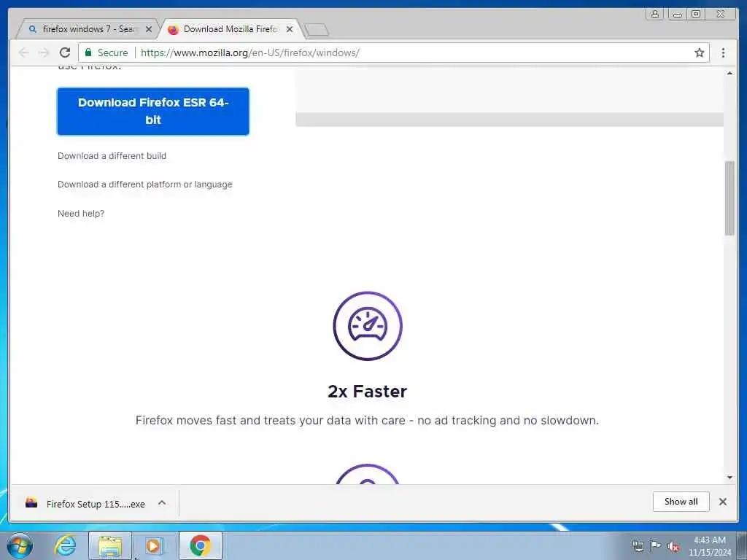Click the 'Need help?' link
747x560 pixels.
coord(81,214)
